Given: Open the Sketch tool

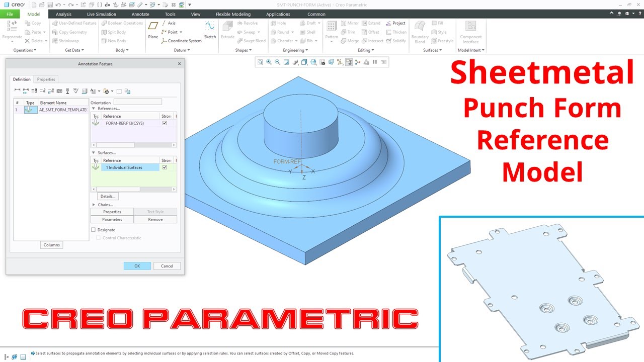Looking at the screenshot, I should [x=210, y=30].
